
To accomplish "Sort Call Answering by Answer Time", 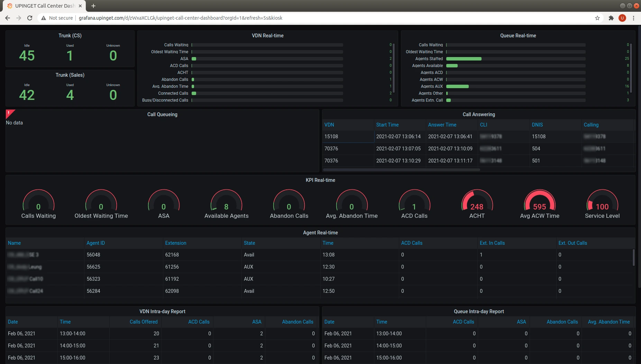I will pos(442,125).
